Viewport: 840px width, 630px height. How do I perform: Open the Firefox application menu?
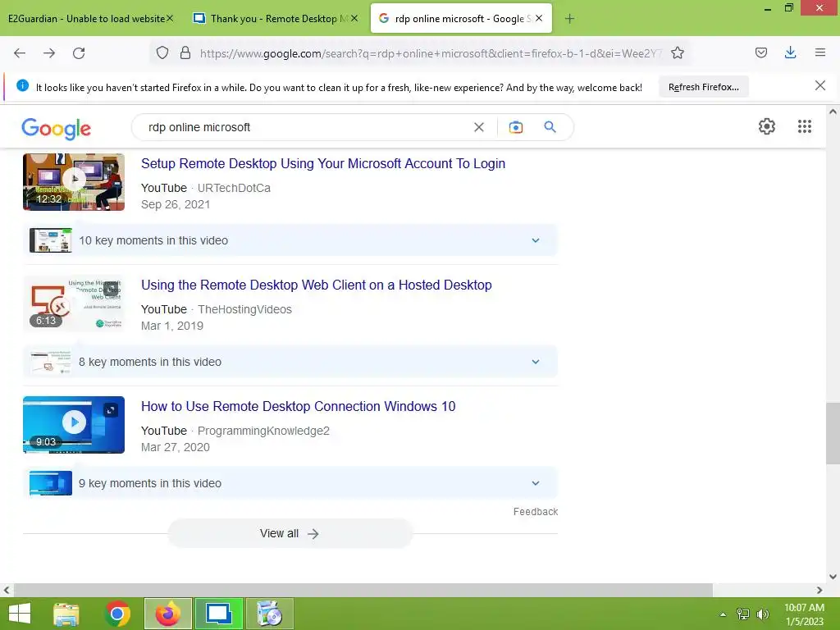[x=820, y=52]
